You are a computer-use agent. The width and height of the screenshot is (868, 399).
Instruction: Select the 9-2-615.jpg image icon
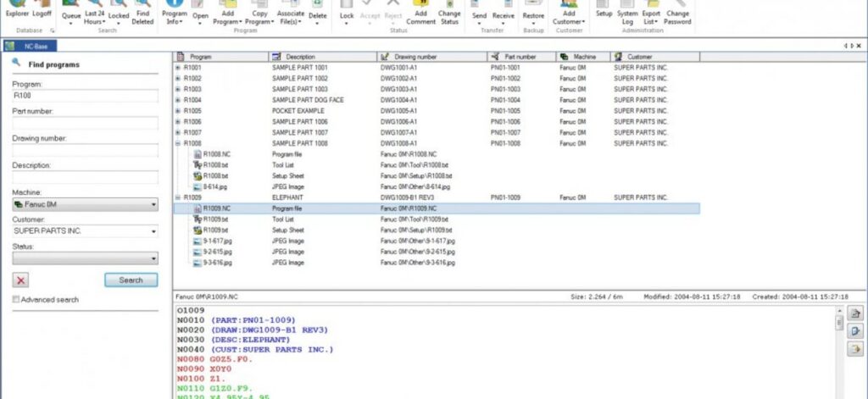click(x=198, y=252)
